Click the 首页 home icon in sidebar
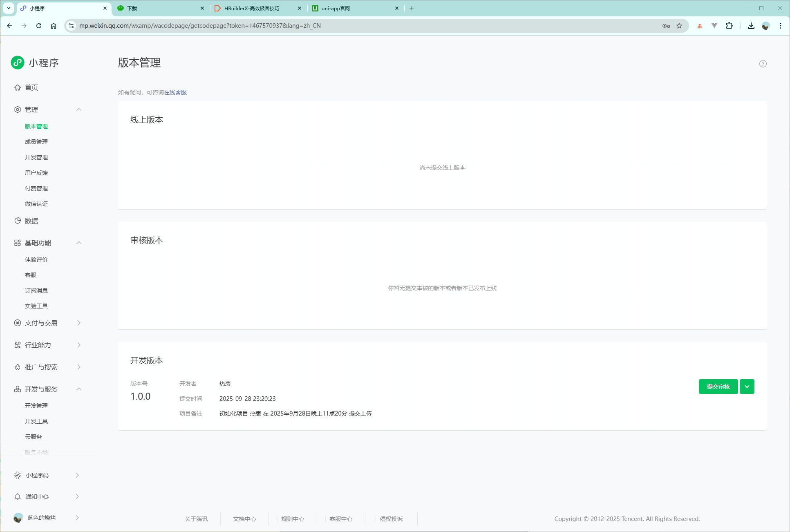790x532 pixels. click(18, 87)
